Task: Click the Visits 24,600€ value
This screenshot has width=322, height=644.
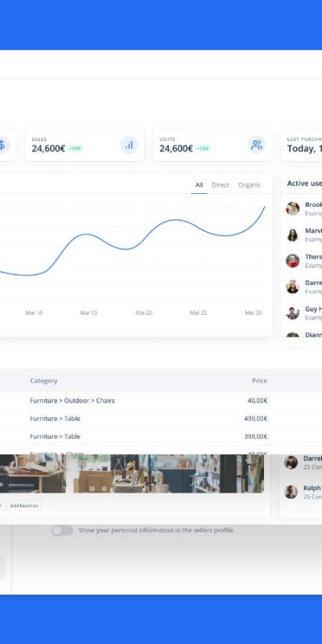Action: (176, 149)
